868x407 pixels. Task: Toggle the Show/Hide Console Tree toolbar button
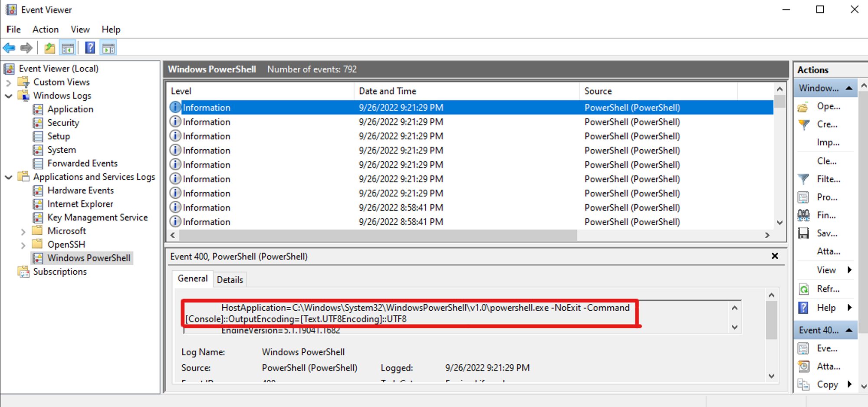[68, 48]
